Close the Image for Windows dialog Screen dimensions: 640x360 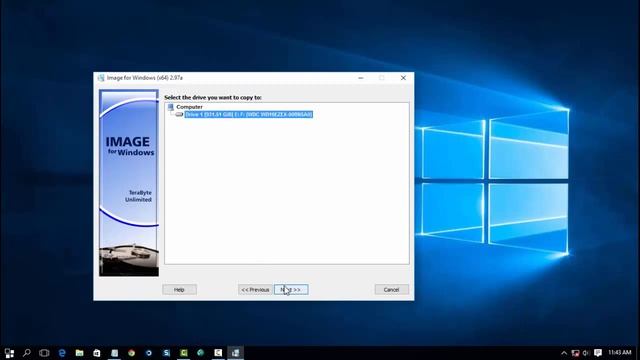403,78
